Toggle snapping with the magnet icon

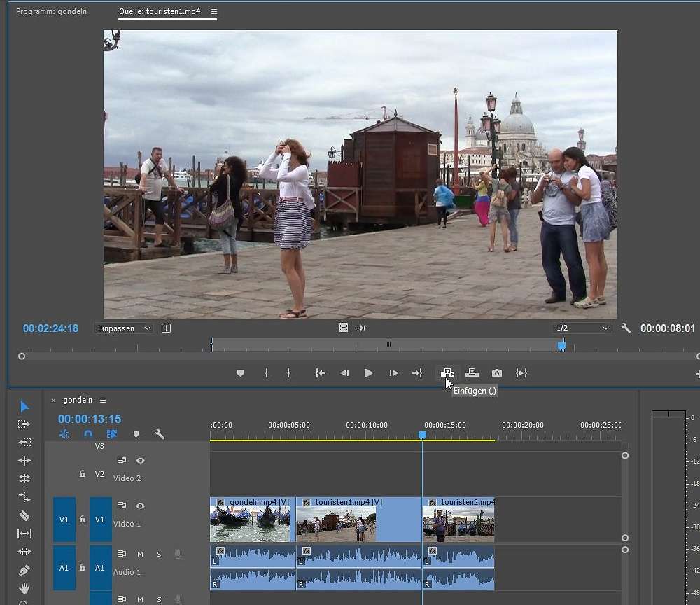tap(88, 434)
